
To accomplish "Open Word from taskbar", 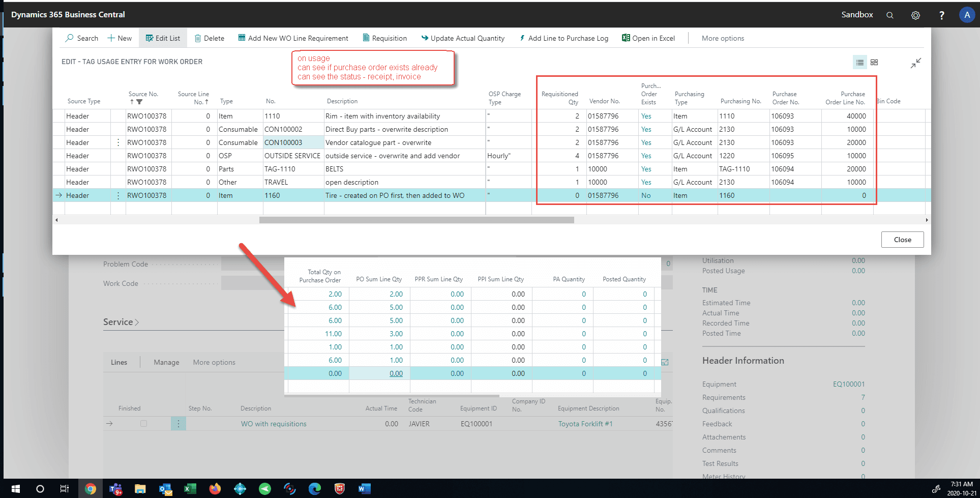I will coord(365,489).
